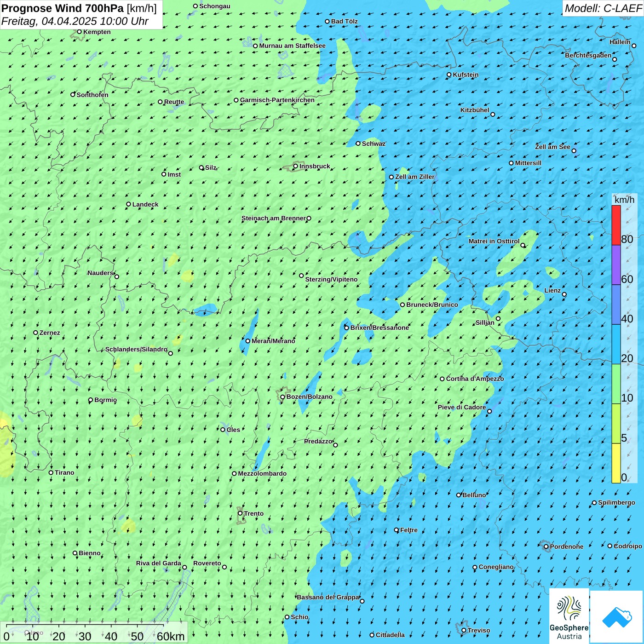The width and height of the screenshot is (644, 644).
Task: Click the blue cloud arrow logo
Action: pyautogui.click(x=616, y=617)
